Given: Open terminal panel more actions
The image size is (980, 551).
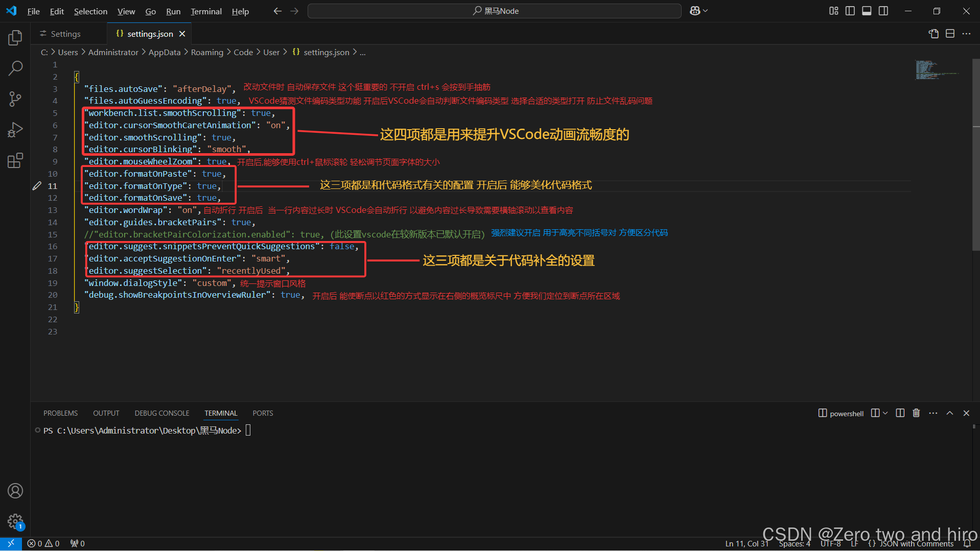Looking at the screenshot, I should click(x=933, y=413).
